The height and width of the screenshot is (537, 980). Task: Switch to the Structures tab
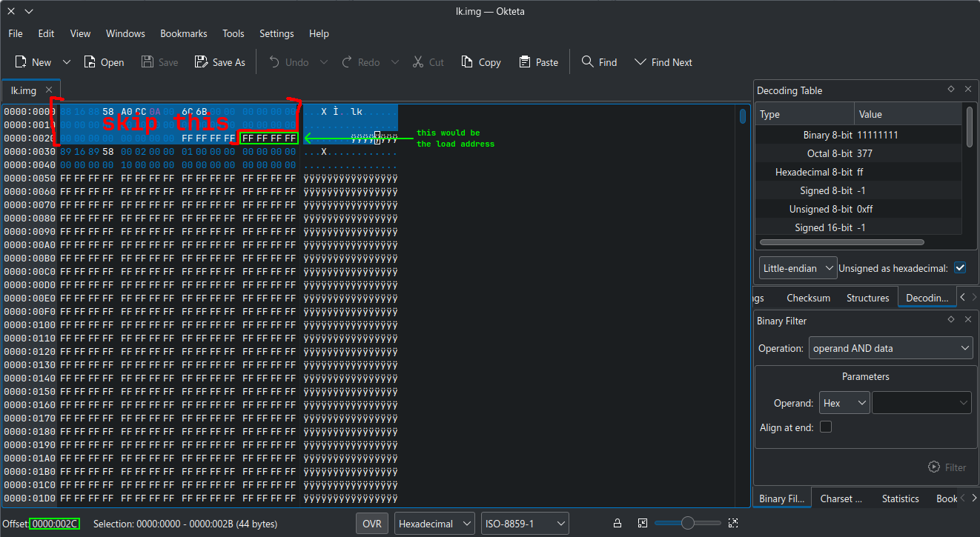coord(867,298)
